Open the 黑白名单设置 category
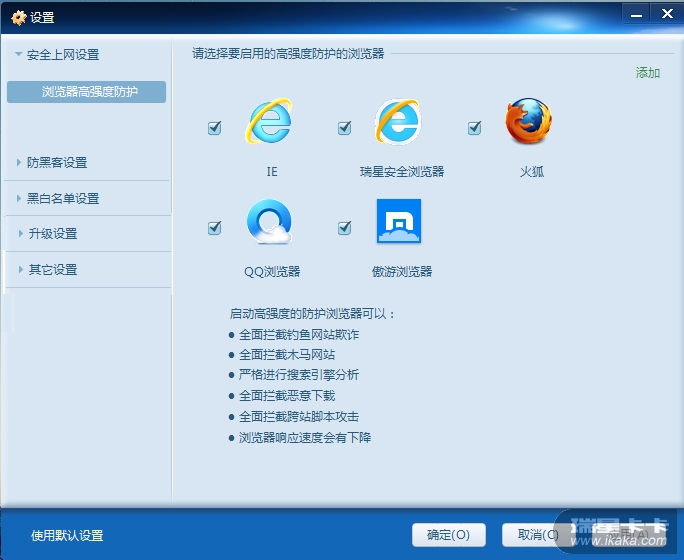684x560 pixels. [63, 198]
